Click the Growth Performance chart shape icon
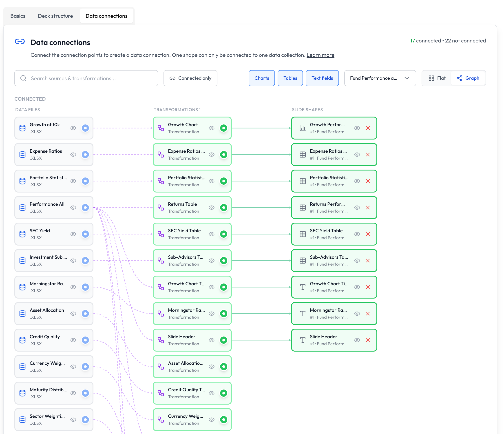The height and width of the screenshot is (434, 504). 303,128
